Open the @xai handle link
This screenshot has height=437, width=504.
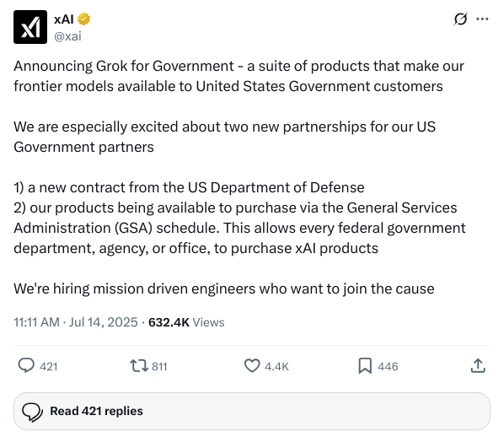pos(67,36)
